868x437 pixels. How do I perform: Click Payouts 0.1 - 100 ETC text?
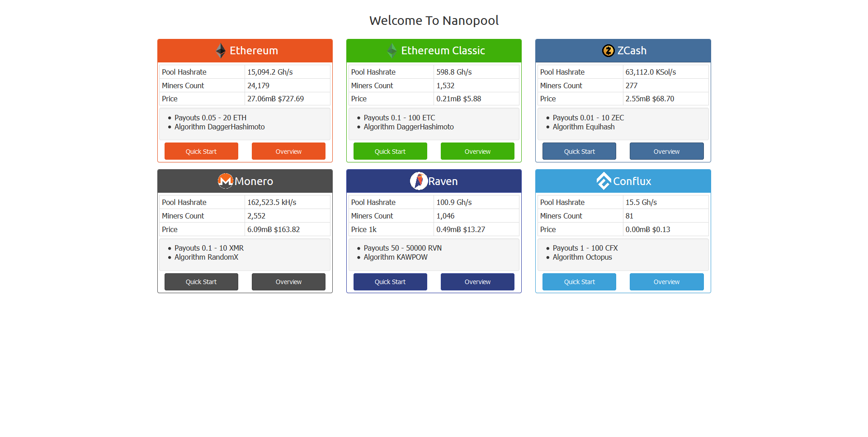(x=399, y=118)
